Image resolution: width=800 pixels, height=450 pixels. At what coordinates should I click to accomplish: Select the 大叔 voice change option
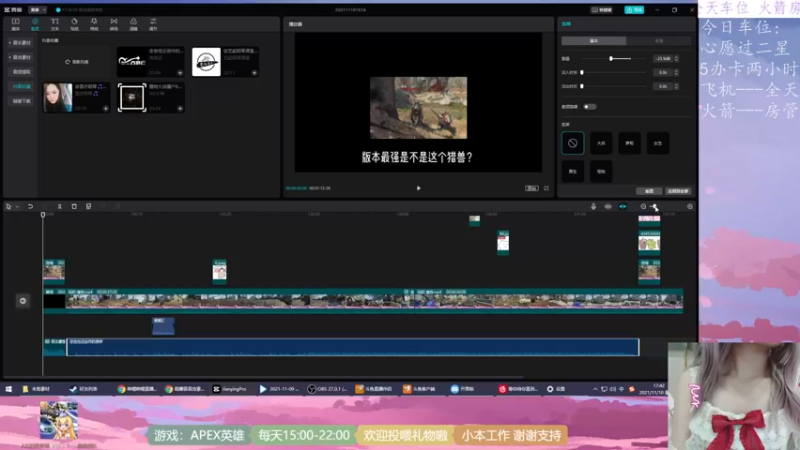pos(601,143)
